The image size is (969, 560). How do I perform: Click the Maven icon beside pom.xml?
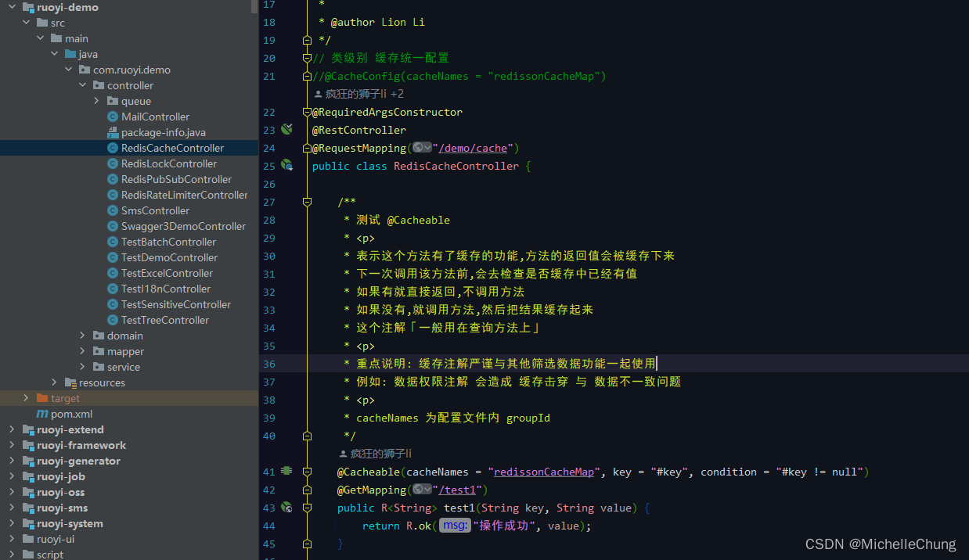pos(41,414)
